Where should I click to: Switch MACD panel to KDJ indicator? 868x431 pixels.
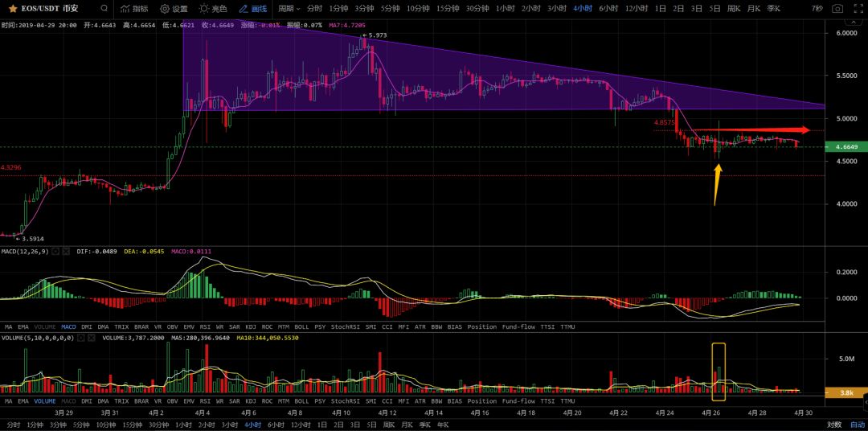251,326
